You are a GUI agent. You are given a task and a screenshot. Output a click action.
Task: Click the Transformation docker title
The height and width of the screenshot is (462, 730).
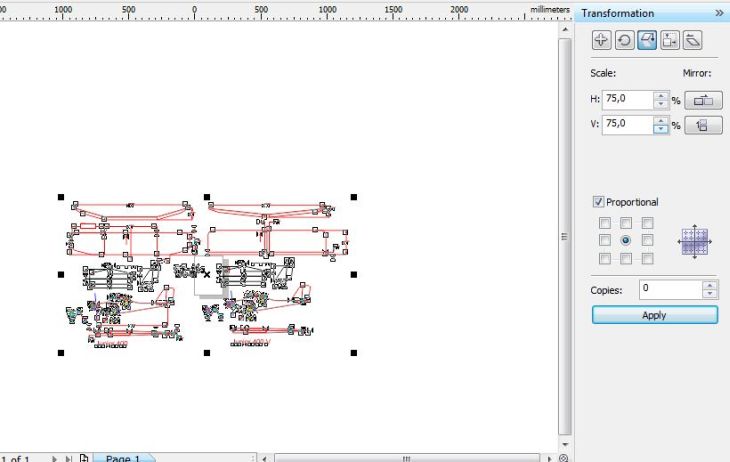(x=617, y=13)
